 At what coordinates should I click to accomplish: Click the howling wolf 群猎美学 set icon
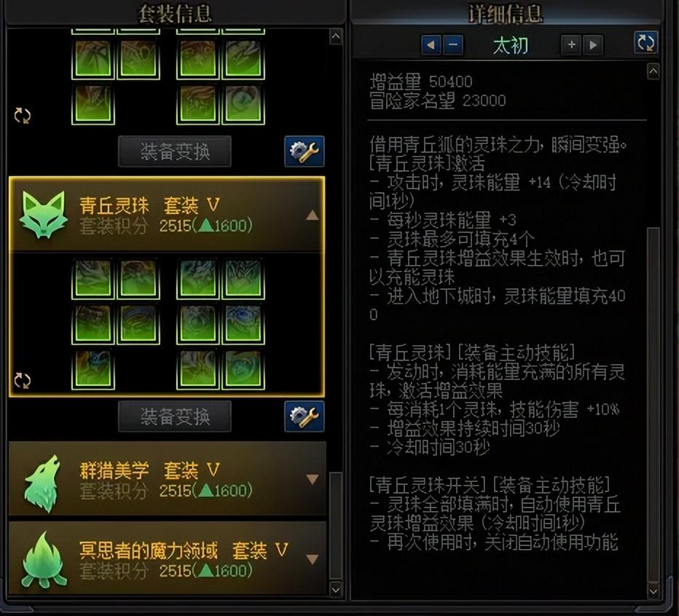tap(42, 483)
